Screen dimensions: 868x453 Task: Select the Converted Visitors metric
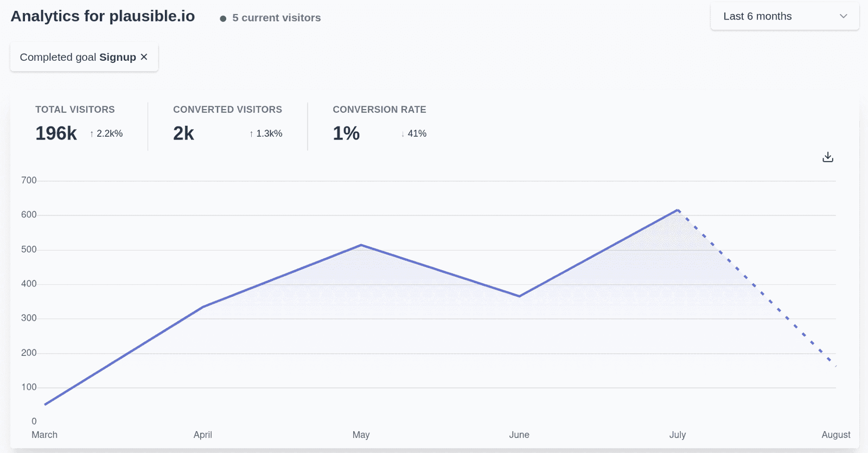tap(227, 125)
